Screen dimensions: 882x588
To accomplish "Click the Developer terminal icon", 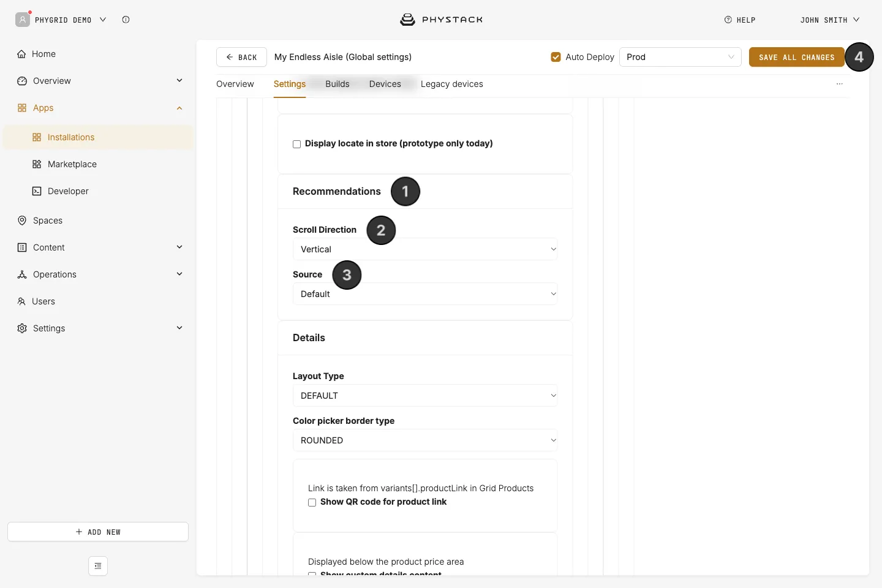I will point(37,191).
